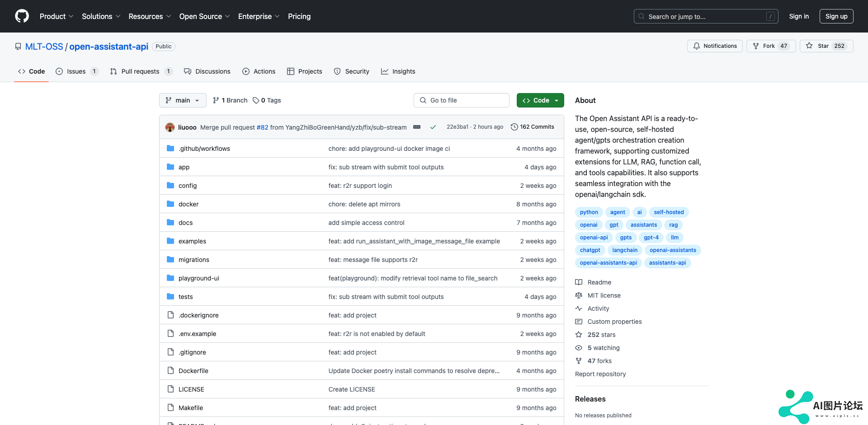Click Sign in link
868x425 pixels.
[799, 16]
